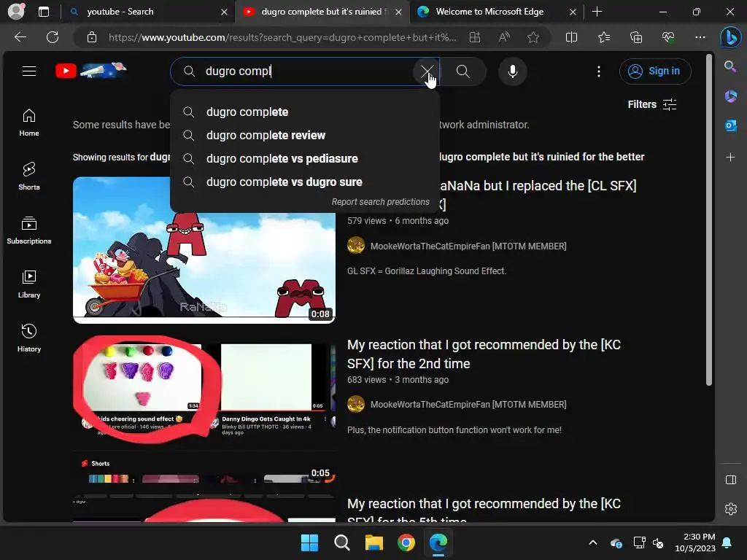The width and height of the screenshot is (747, 560).
Task: Select suggestion 'dugro complete'
Action: [304, 112]
